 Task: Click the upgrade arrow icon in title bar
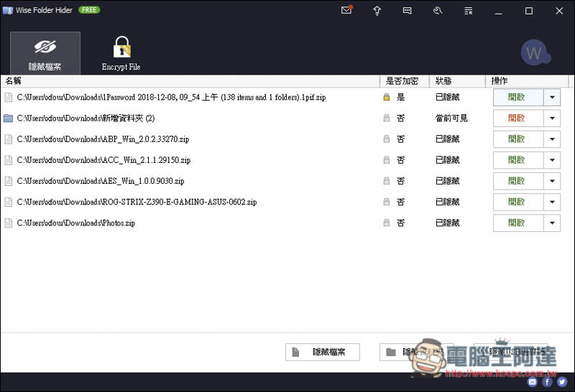(x=377, y=11)
